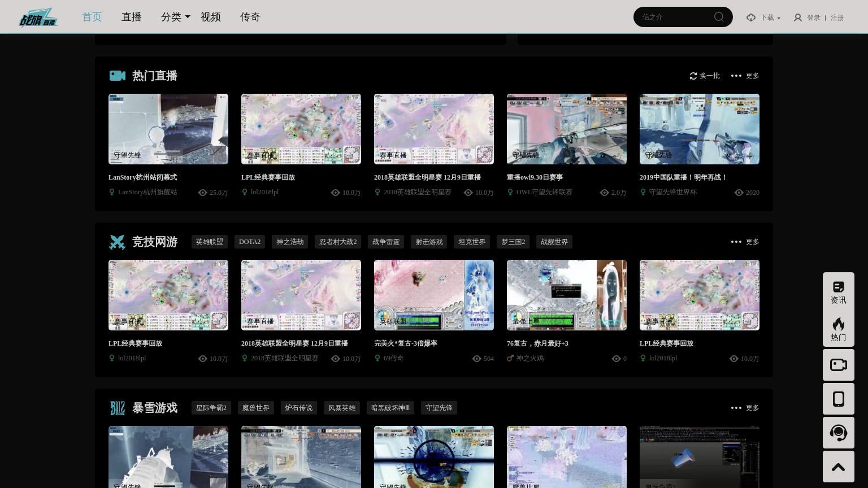Select the 战舰世界 category tag

(x=554, y=242)
